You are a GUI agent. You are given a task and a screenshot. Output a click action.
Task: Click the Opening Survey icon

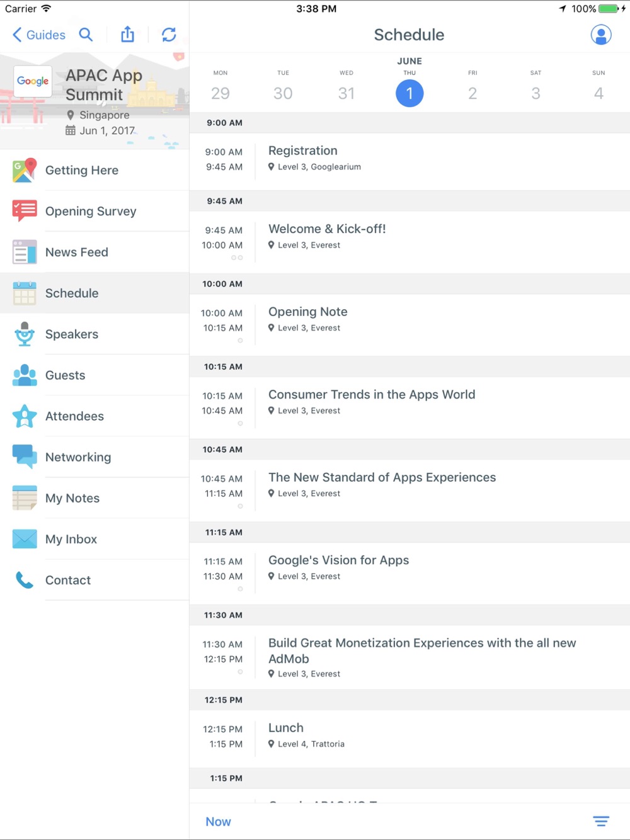coord(25,211)
